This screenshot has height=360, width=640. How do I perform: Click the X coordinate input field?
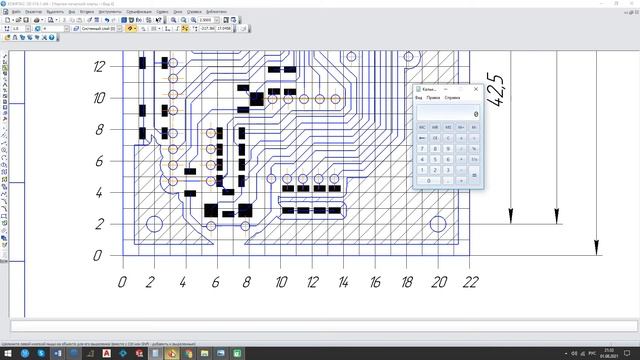207,29
